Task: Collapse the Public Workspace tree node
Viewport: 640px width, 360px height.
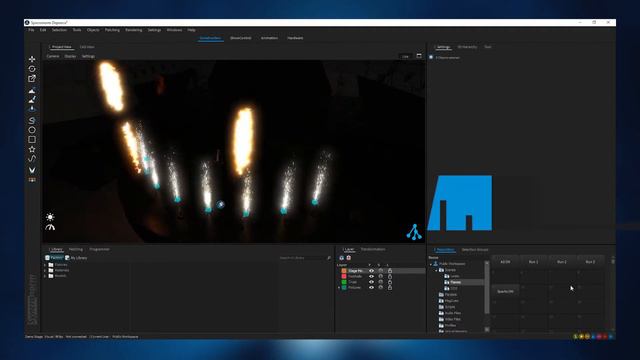Action: 431,264
